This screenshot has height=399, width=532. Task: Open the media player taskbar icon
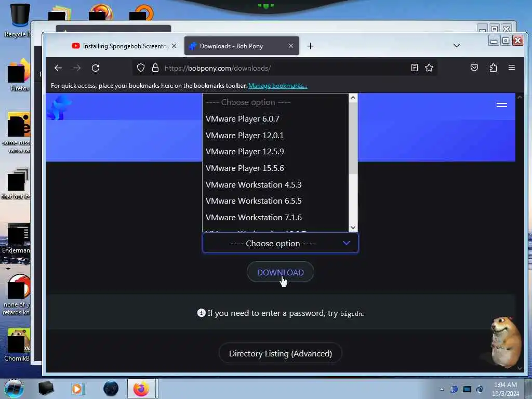tap(77, 389)
